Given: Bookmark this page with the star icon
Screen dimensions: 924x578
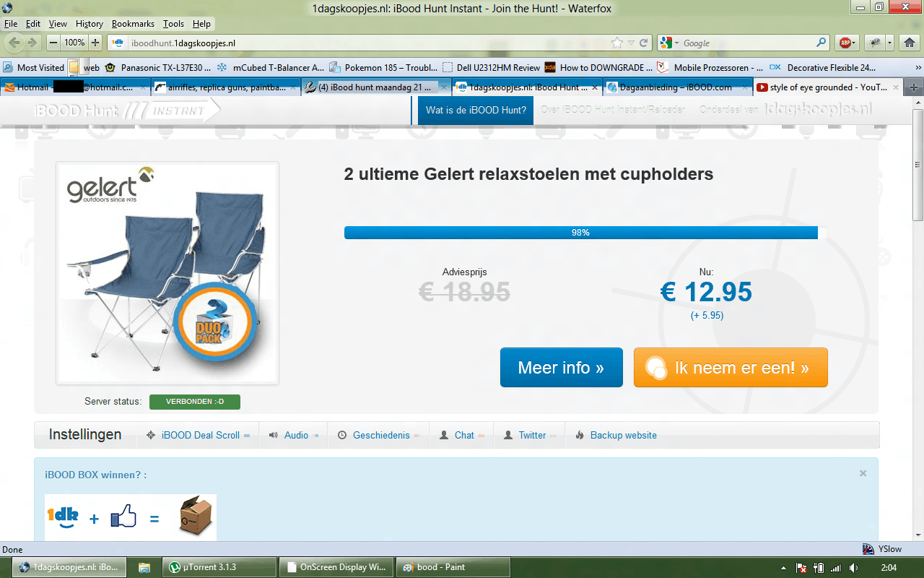Looking at the screenshot, I should pyautogui.click(x=617, y=43).
